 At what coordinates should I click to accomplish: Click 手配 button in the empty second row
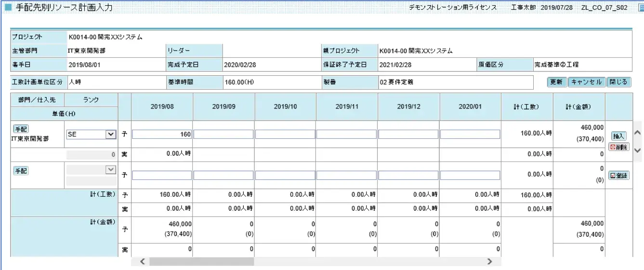click(x=21, y=171)
